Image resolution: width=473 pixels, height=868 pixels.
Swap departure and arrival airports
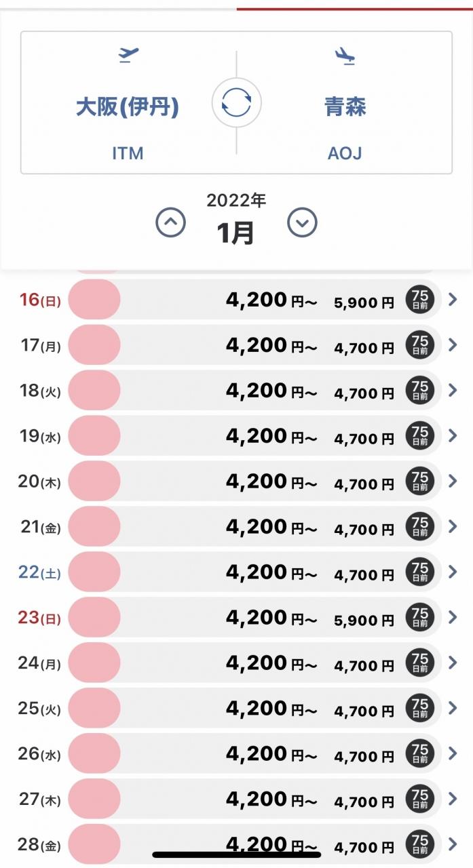coord(236,102)
